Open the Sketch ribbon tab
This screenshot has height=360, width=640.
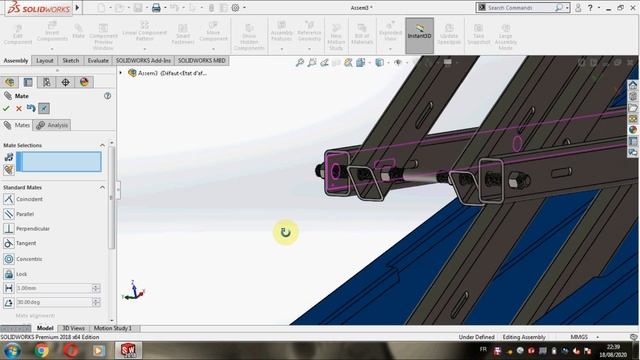tap(71, 60)
